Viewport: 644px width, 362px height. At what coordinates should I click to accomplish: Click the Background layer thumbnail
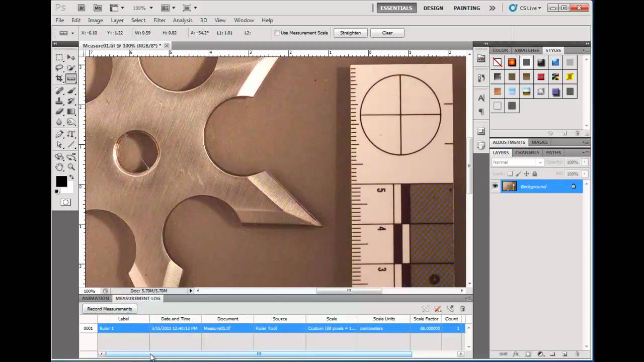[x=509, y=187]
